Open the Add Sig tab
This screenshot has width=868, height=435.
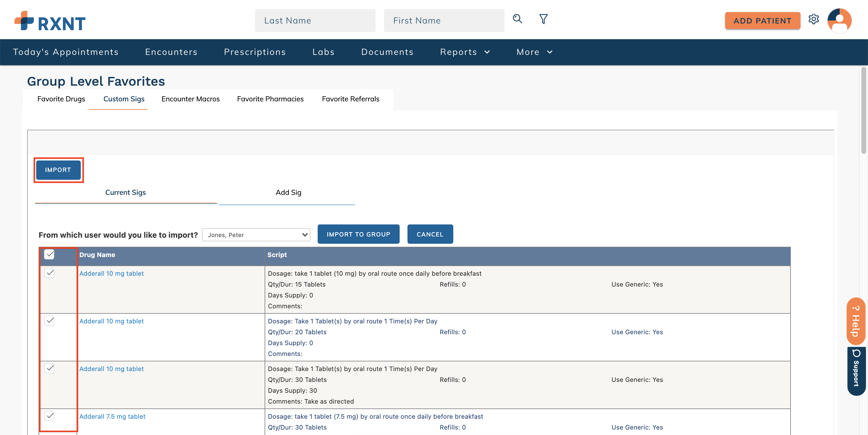click(x=288, y=192)
